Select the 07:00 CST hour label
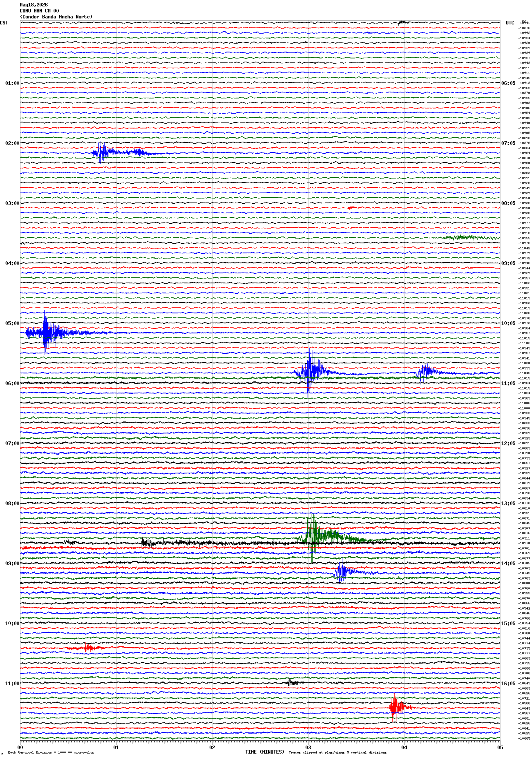 pos(12,443)
